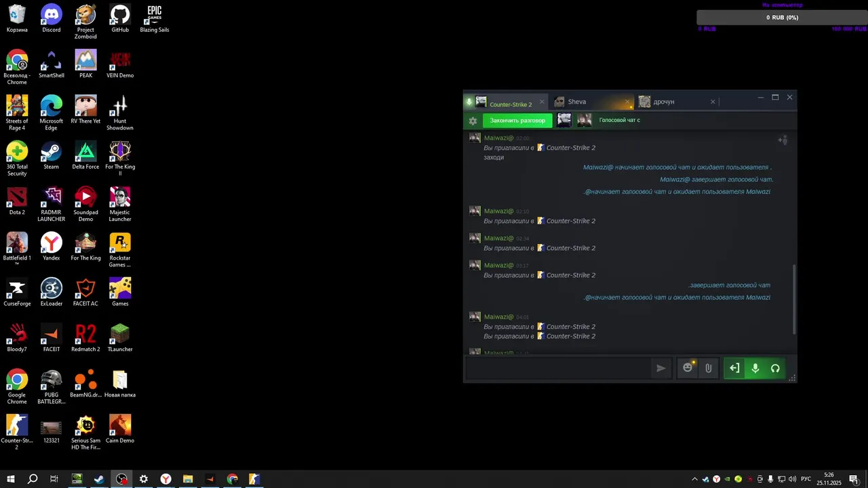Switch the РУС keyboard language indicator
868x488 pixels.
point(806,479)
